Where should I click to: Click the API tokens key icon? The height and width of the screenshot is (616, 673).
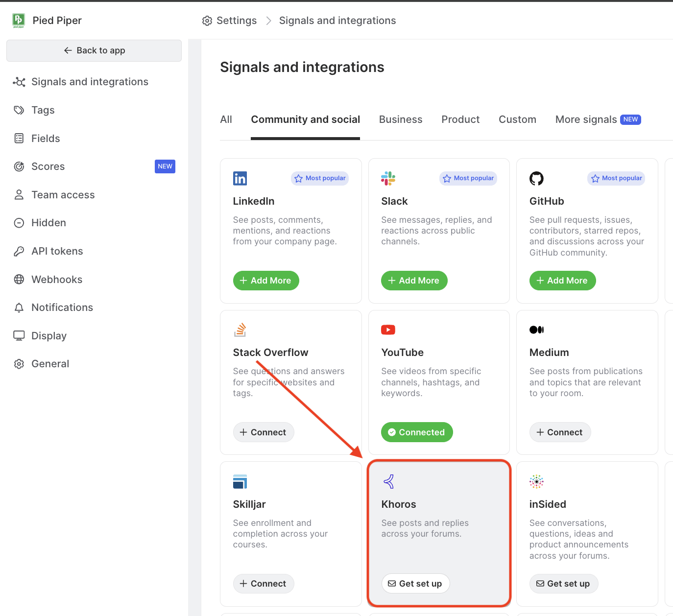click(x=19, y=251)
